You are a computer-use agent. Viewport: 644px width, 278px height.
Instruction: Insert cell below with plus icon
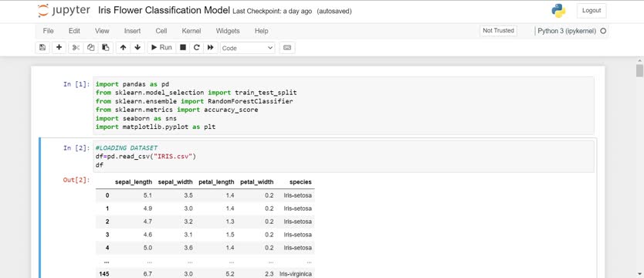point(59,48)
